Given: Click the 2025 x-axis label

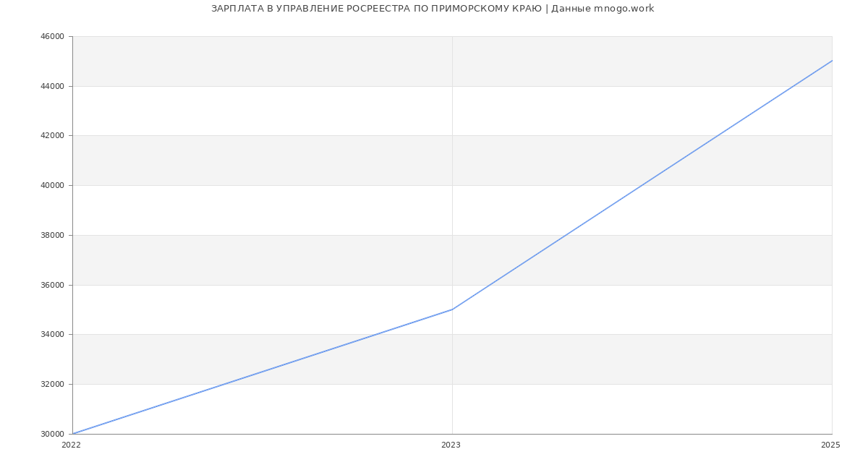Looking at the screenshot, I should tap(830, 445).
